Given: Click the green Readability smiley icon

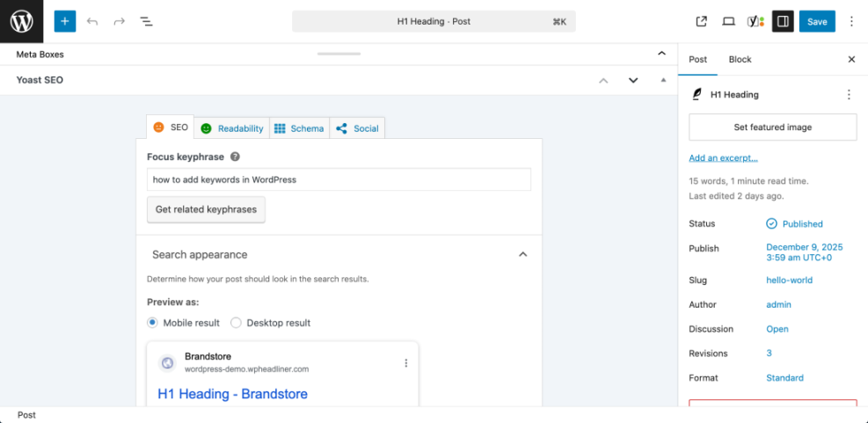Looking at the screenshot, I should tap(206, 128).
